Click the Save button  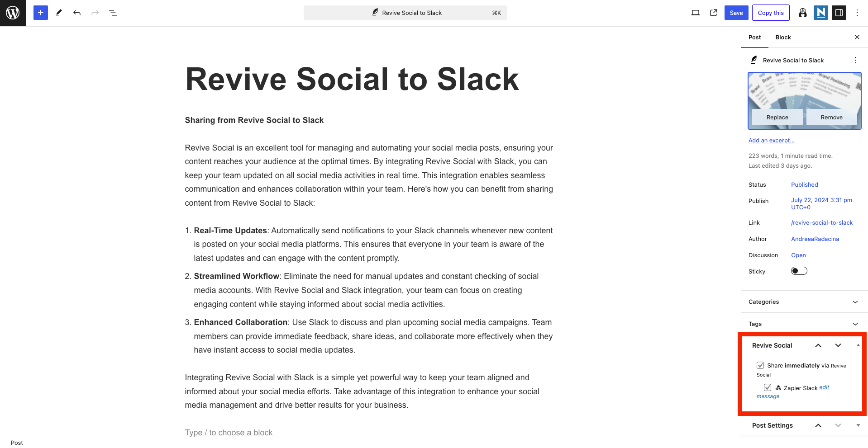tap(736, 13)
